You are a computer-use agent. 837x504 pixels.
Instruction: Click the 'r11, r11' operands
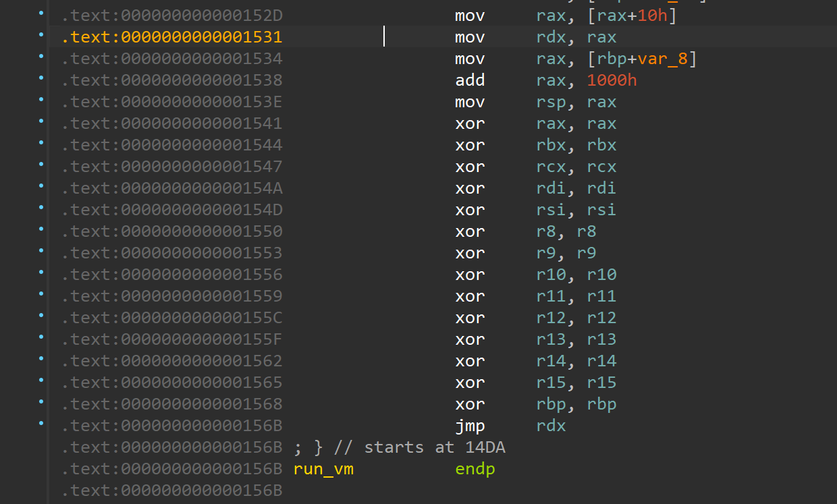point(576,296)
